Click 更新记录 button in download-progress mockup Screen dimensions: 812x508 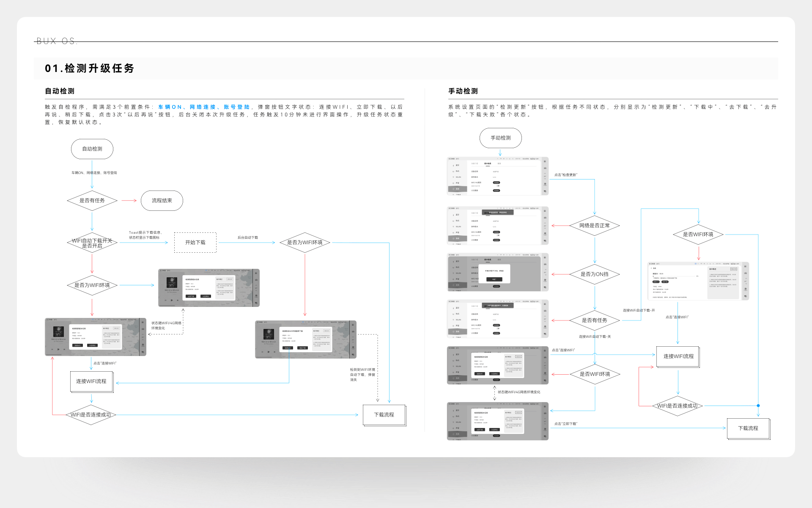point(734,269)
